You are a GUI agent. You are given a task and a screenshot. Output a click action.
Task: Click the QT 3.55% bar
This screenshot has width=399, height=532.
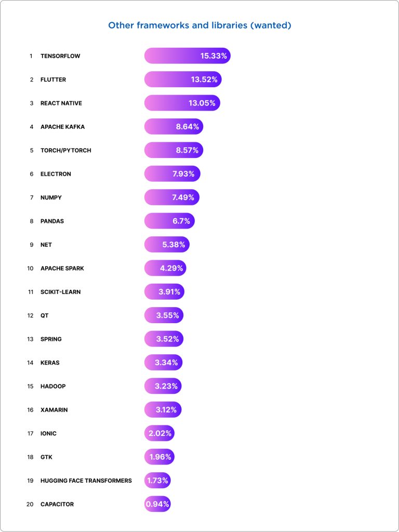164,315
